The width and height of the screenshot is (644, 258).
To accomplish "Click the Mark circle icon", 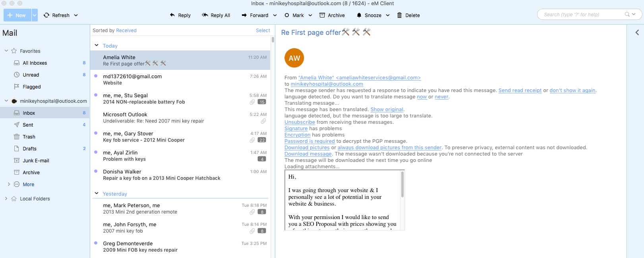I will (287, 15).
